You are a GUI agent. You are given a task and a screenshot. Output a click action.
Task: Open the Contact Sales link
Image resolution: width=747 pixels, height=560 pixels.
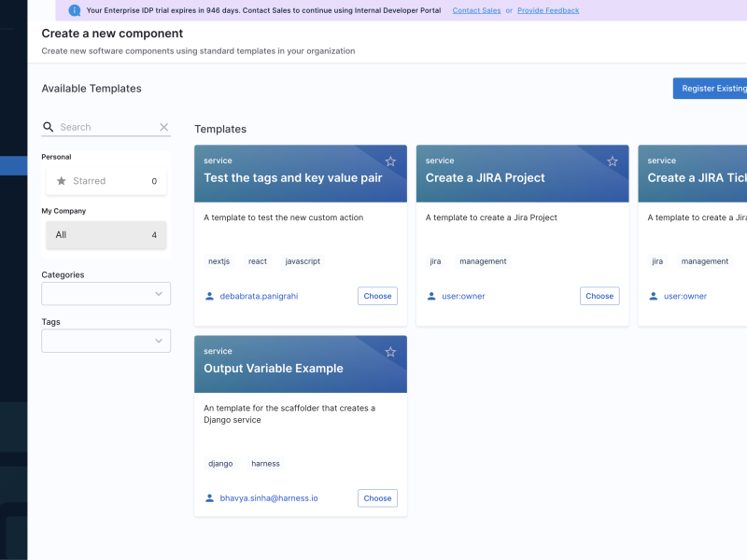click(x=476, y=10)
